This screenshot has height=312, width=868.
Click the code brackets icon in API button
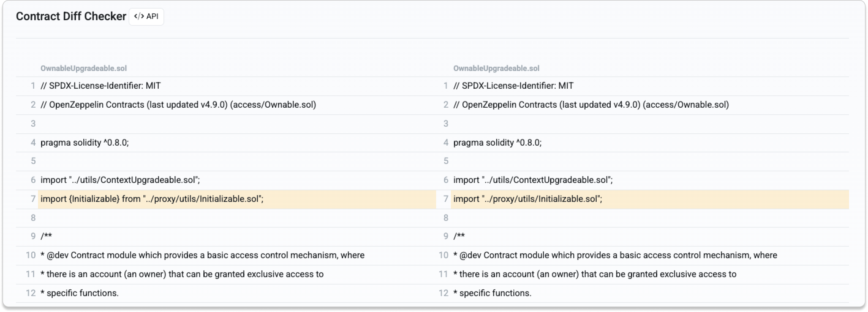tap(139, 17)
